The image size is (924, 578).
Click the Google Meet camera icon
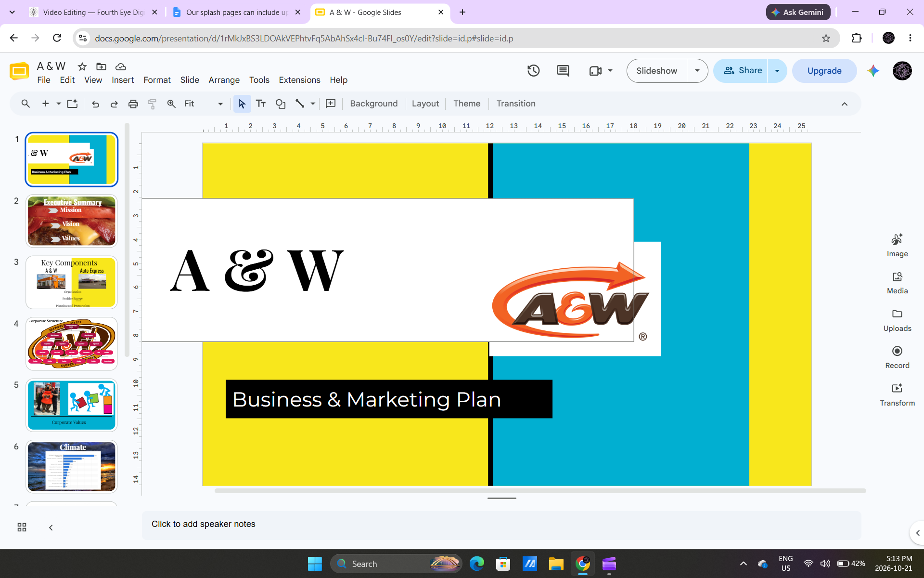[x=595, y=71]
